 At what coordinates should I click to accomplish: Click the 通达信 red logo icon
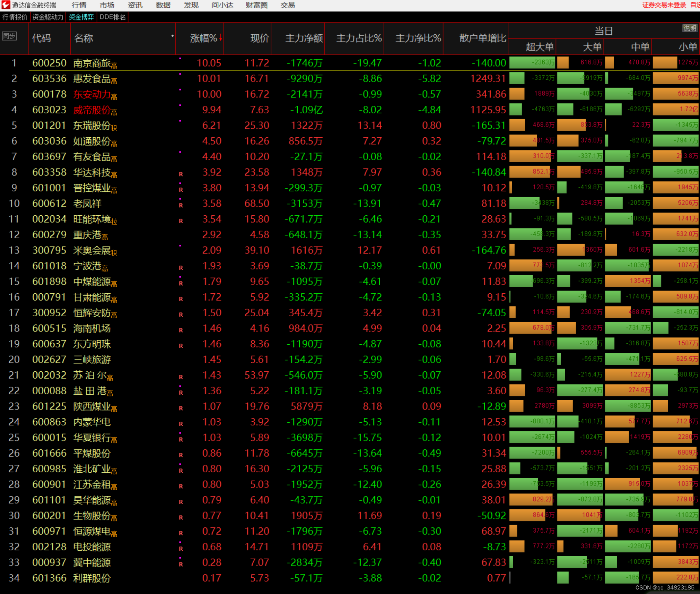pyautogui.click(x=6, y=5)
